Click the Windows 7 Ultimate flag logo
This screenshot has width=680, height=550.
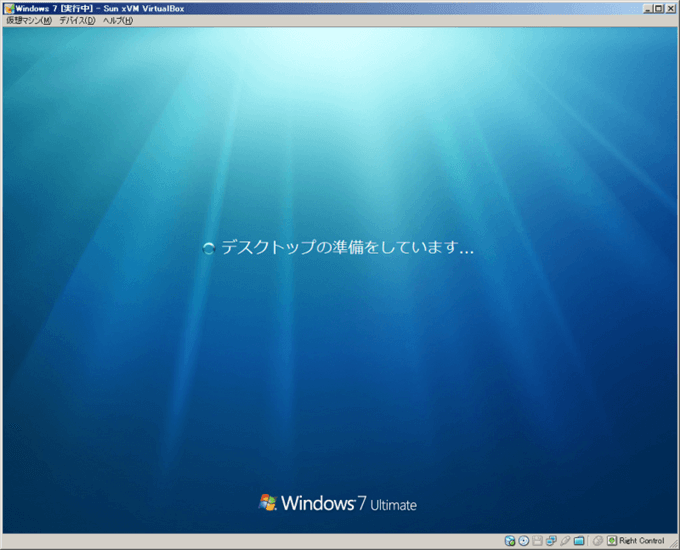[268, 502]
